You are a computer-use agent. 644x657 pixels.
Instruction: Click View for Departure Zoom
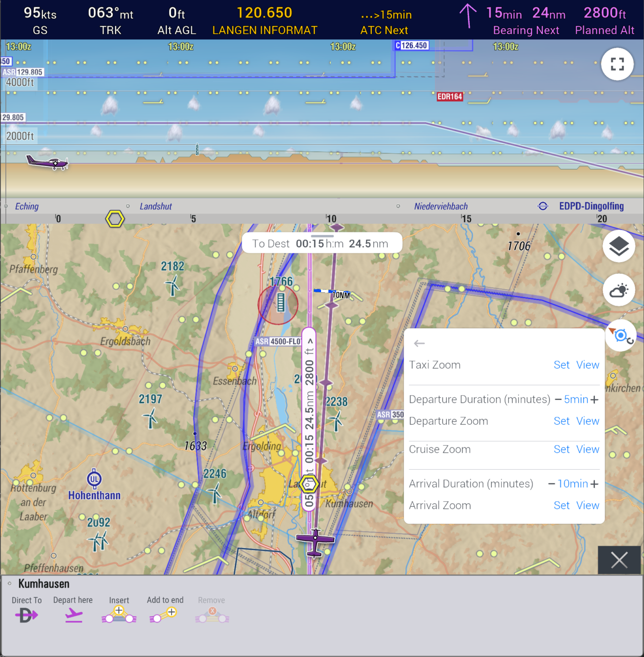point(588,421)
